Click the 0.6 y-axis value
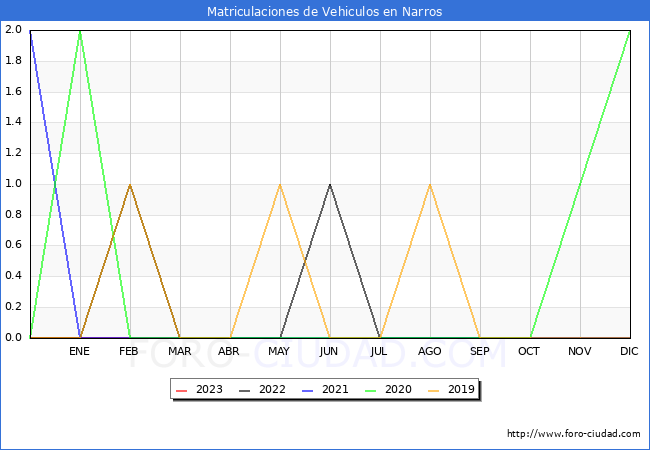 pyautogui.click(x=13, y=245)
